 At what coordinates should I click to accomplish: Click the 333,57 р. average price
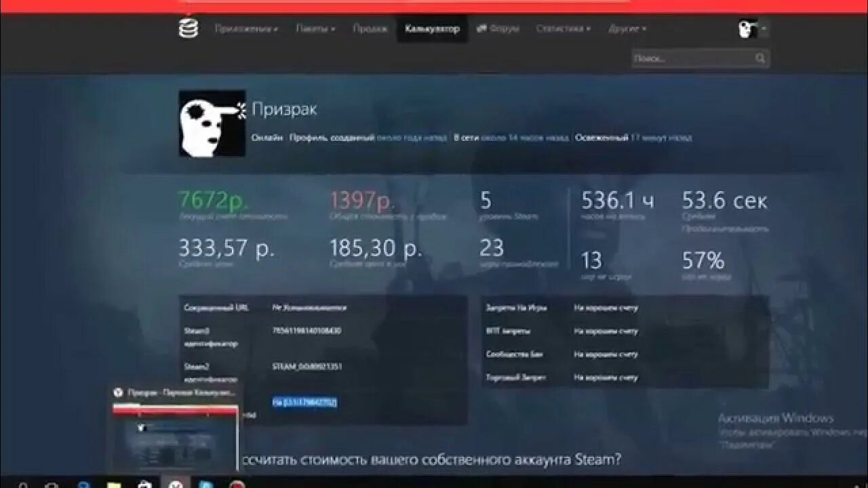[x=226, y=247]
